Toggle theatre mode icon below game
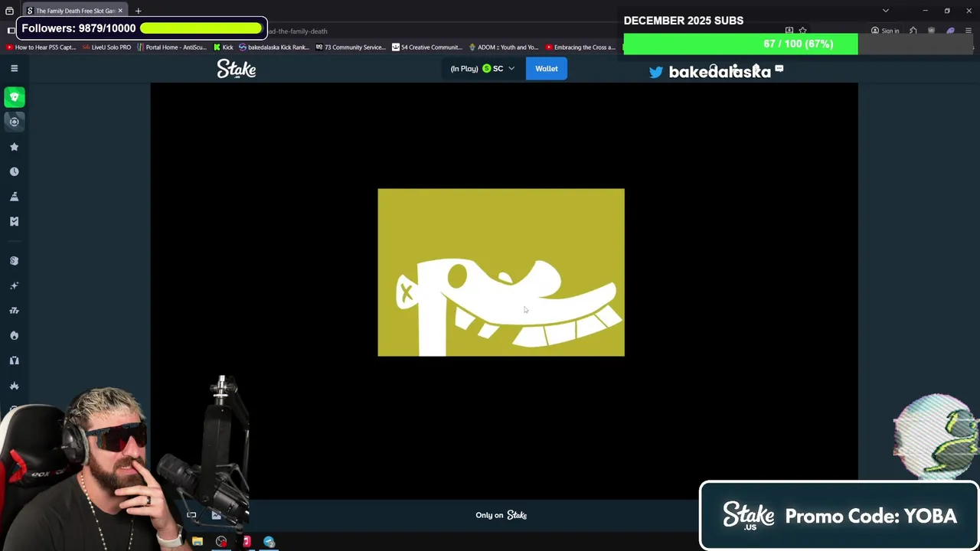The width and height of the screenshot is (980, 551). coord(191,515)
